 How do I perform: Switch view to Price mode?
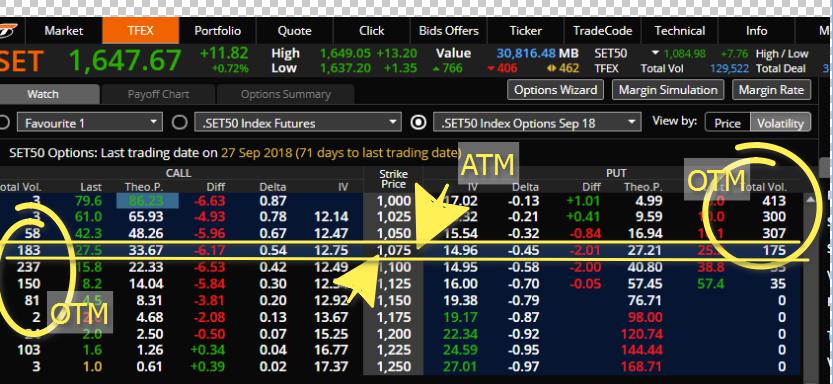[x=727, y=123]
